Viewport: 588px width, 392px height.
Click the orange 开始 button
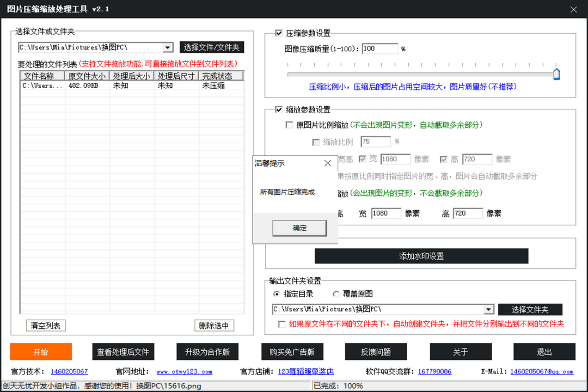41,352
